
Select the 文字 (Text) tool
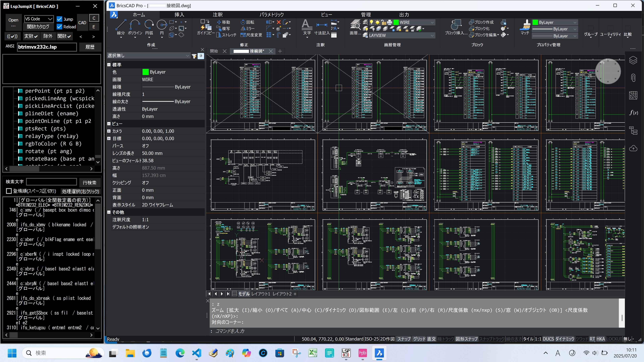click(x=307, y=27)
